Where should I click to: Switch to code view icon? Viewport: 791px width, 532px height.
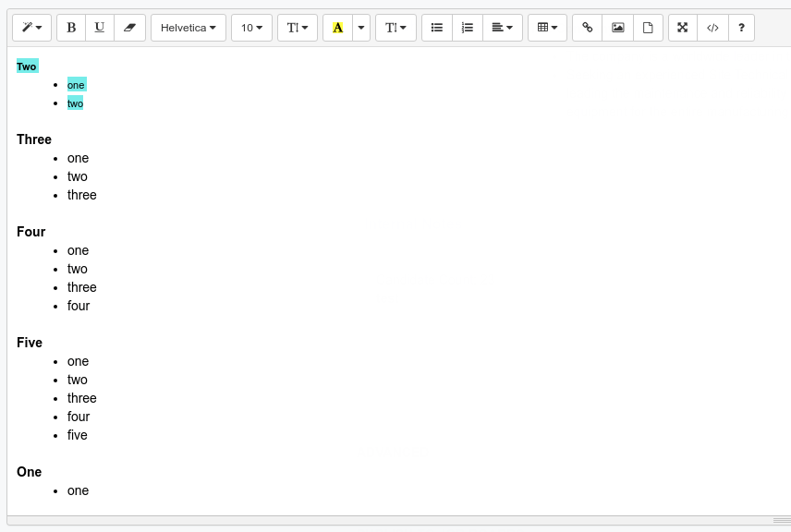[712, 28]
